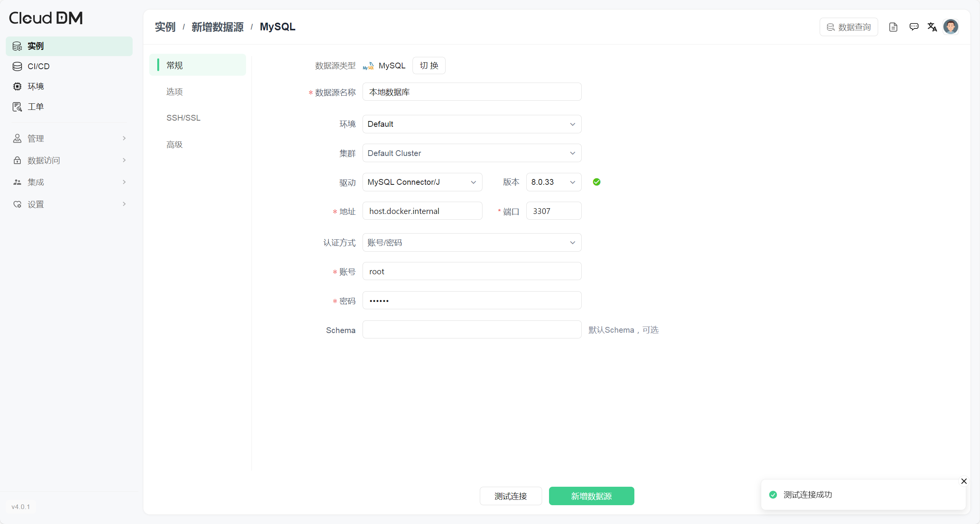Select the 常规 tab
The image size is (980, 524).
(x=198, y=65)
